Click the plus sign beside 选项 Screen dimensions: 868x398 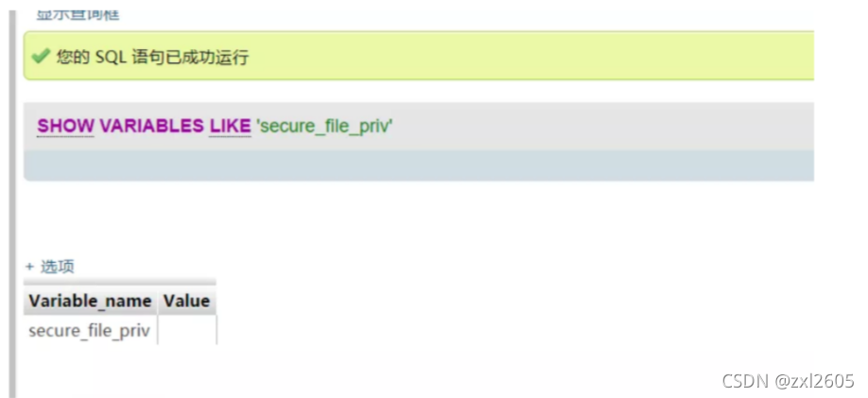(30, 267)
